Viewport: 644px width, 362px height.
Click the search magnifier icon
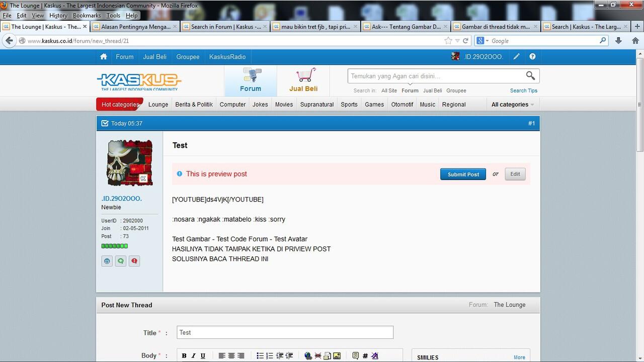pyautogui.click(x=530, y=76)
